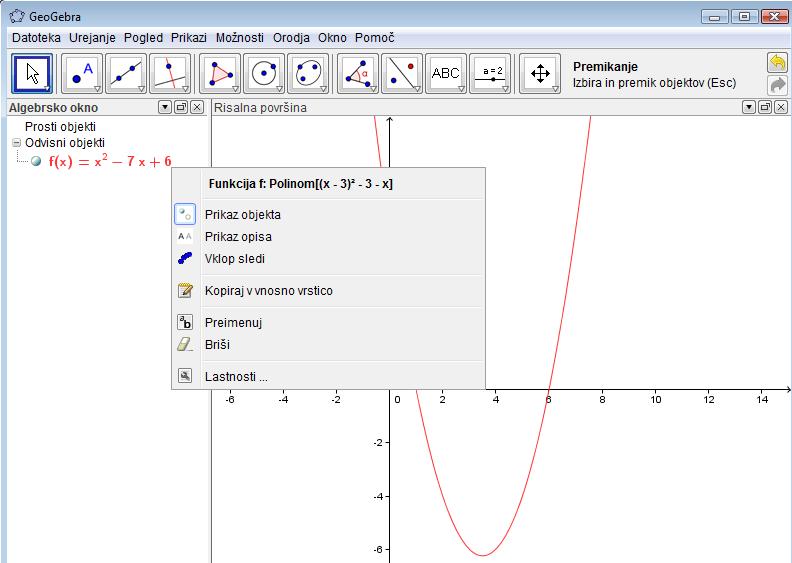Viewport: 792px width, 563px height.
Task: Open the Algebrsko okno panel dropdown arrow
Action: pos(164,107)
